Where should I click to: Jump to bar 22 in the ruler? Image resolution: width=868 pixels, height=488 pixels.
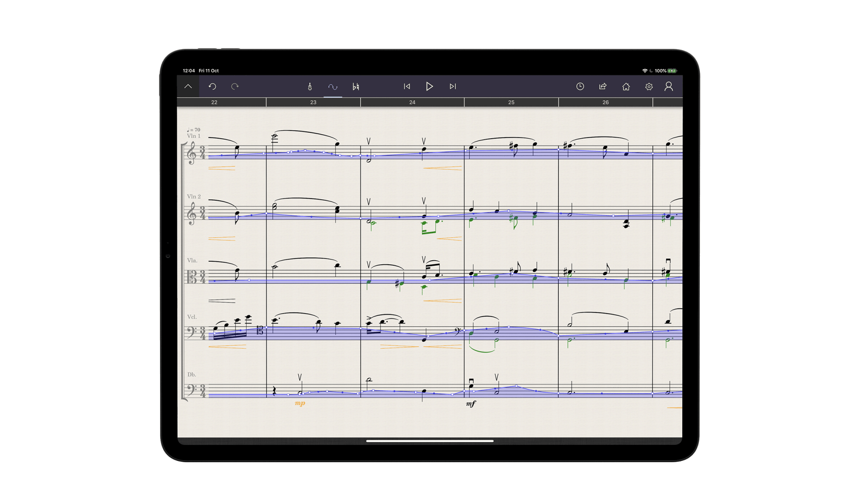pyautogui.click(x=214, y=103)
